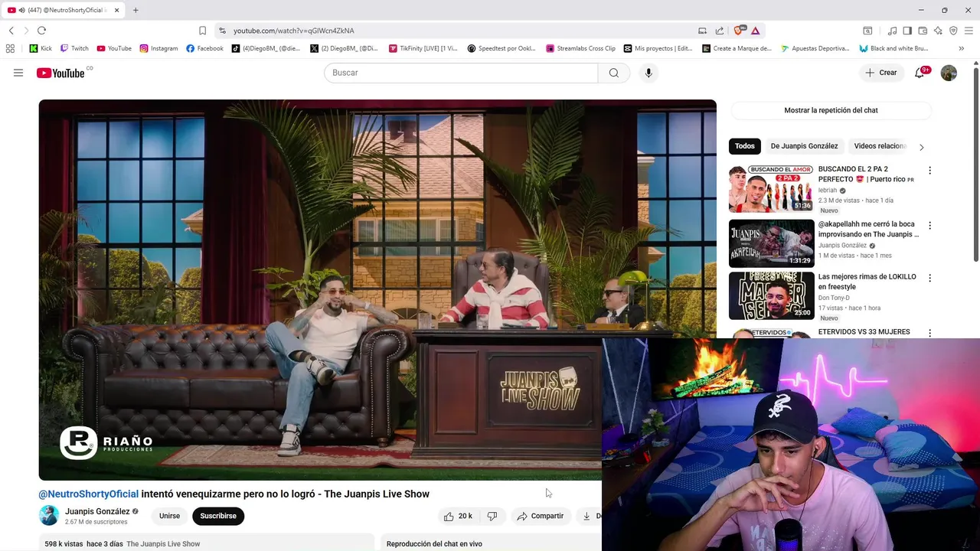The image size is (980, 551).
Task: Open options for BUSCANDO EL 2 PA 2 video
Action: (x=930, y=171)
